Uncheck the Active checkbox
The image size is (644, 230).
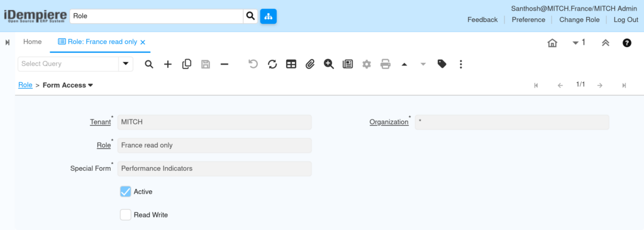pyautogui.click(x=126, y=192)
